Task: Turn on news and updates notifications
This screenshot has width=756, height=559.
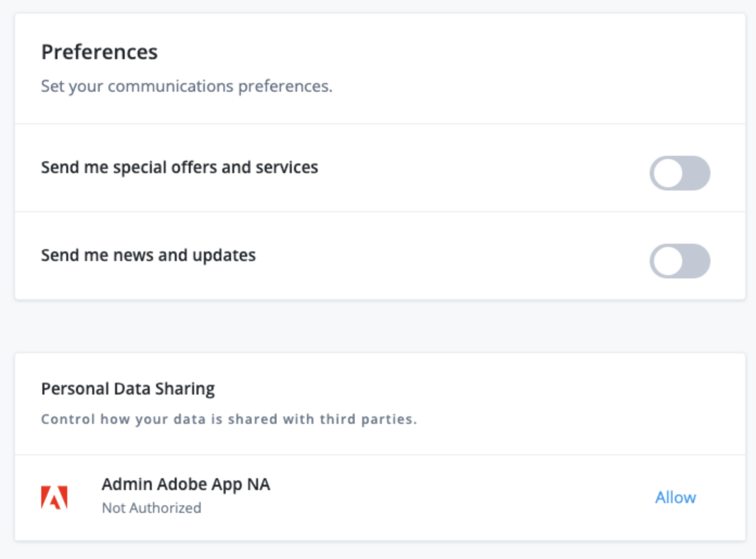Action: pyautogui.click(x=681, y=261)
